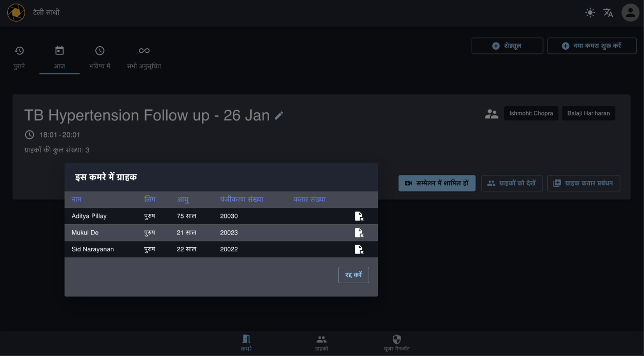This screenshot has height=356, width=644.
Task: Open the user account avatar menu
Action: [630, 13]
